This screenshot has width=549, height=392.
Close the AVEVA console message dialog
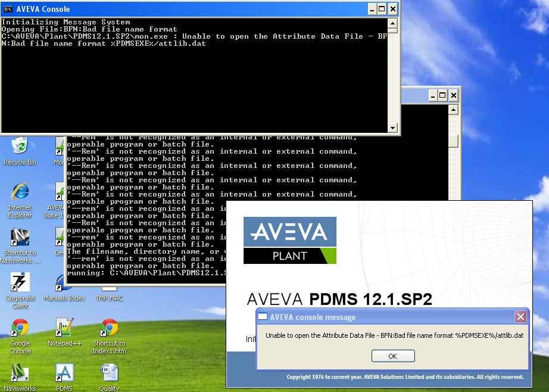tap(520, 317)
